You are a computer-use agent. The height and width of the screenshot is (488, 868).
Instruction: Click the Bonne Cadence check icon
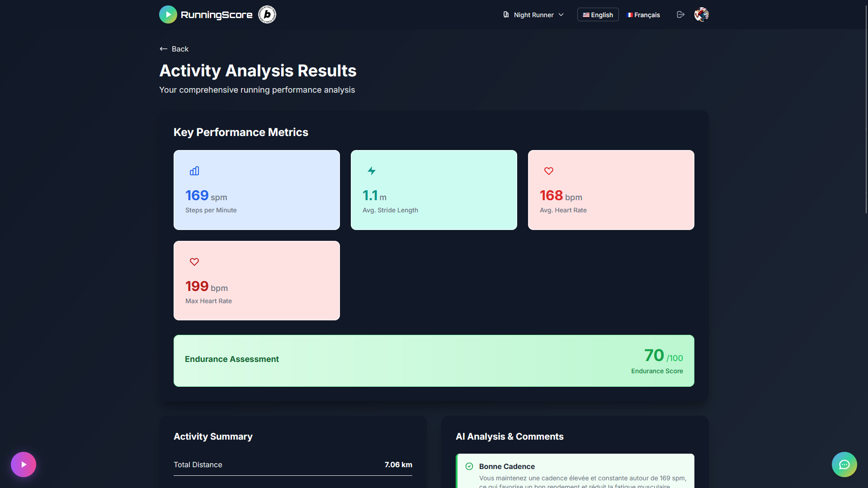pyautogui.click(x=469, y=466)
